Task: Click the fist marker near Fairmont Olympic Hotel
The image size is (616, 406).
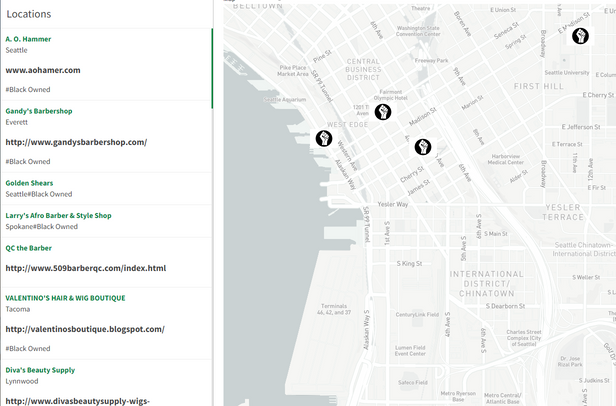Action: click(x=382, y=111)
